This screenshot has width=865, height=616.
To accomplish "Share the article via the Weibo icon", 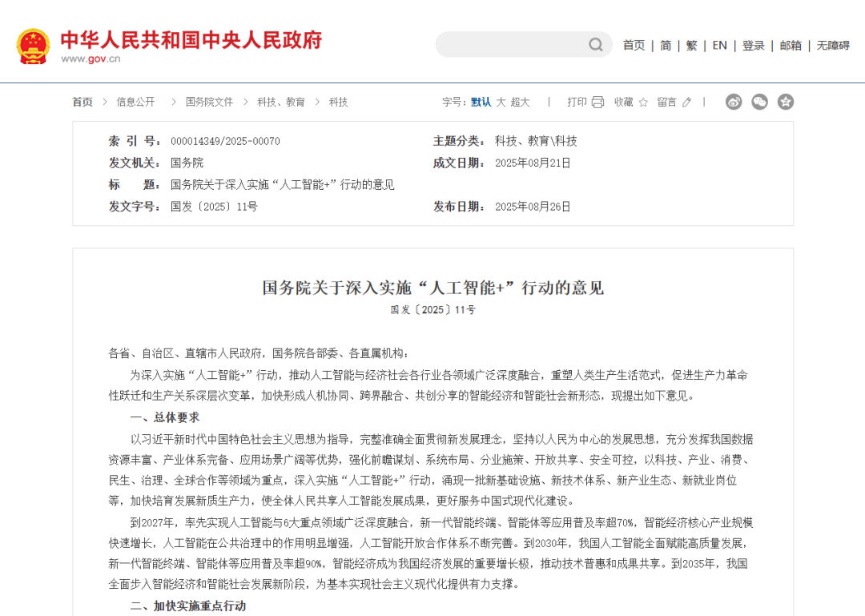I will (734, 102).
